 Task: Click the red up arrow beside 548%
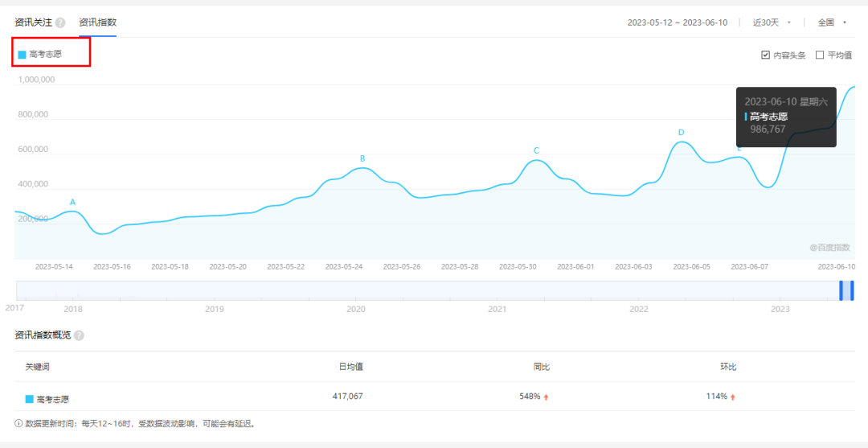546,397
